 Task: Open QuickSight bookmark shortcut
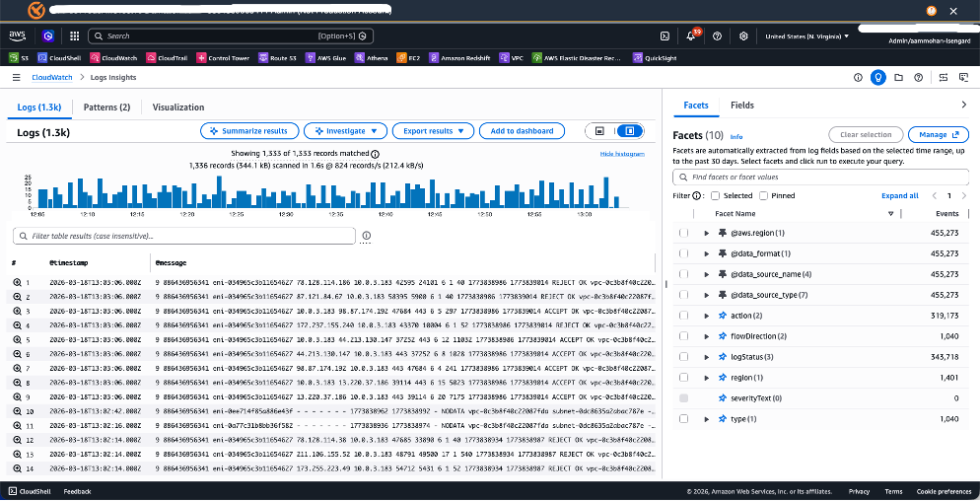tap(655, 58)
